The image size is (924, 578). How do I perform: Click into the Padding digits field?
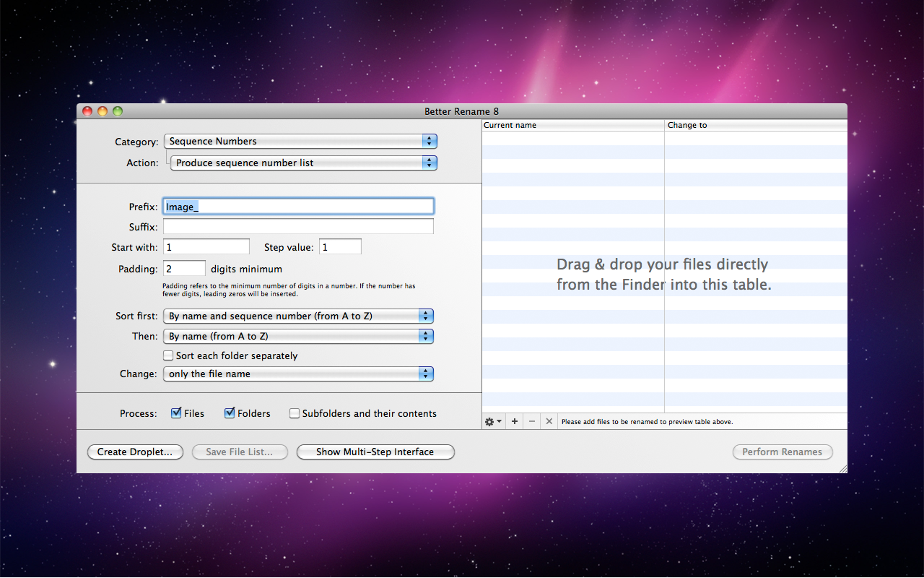(x=184, y=269)
